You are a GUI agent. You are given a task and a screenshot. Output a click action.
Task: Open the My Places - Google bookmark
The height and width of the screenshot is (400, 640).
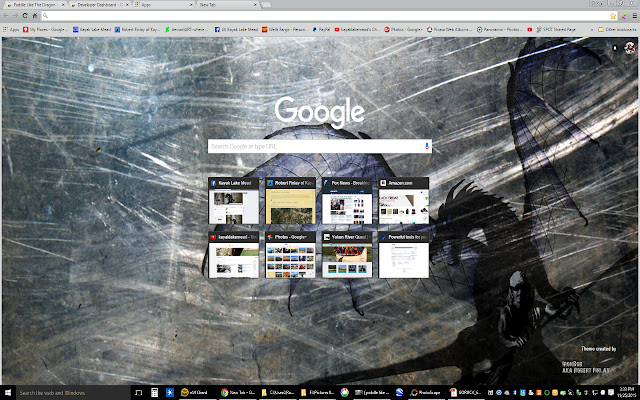tap(45, 29)
